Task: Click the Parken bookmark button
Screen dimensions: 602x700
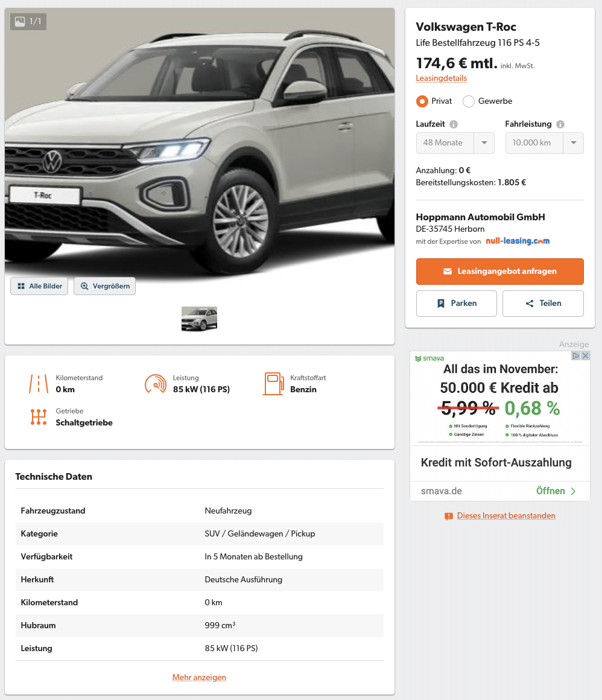Action: coord(456,304)
